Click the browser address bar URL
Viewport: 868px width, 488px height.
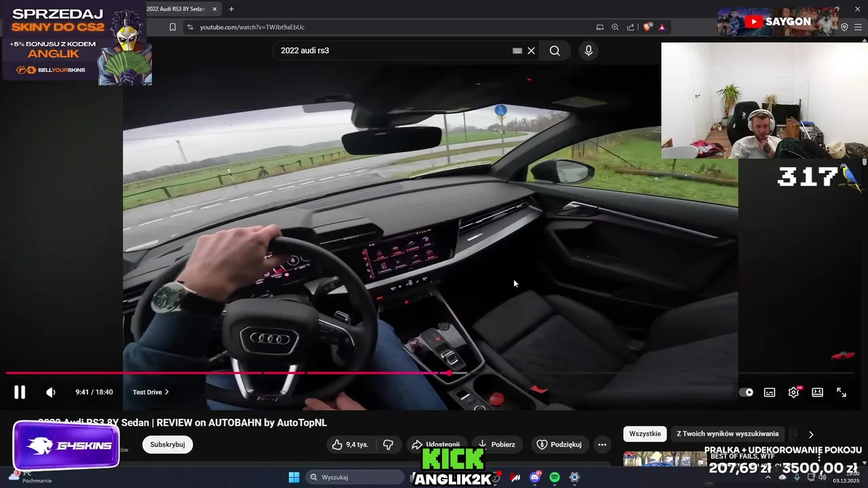pos(252,27)
